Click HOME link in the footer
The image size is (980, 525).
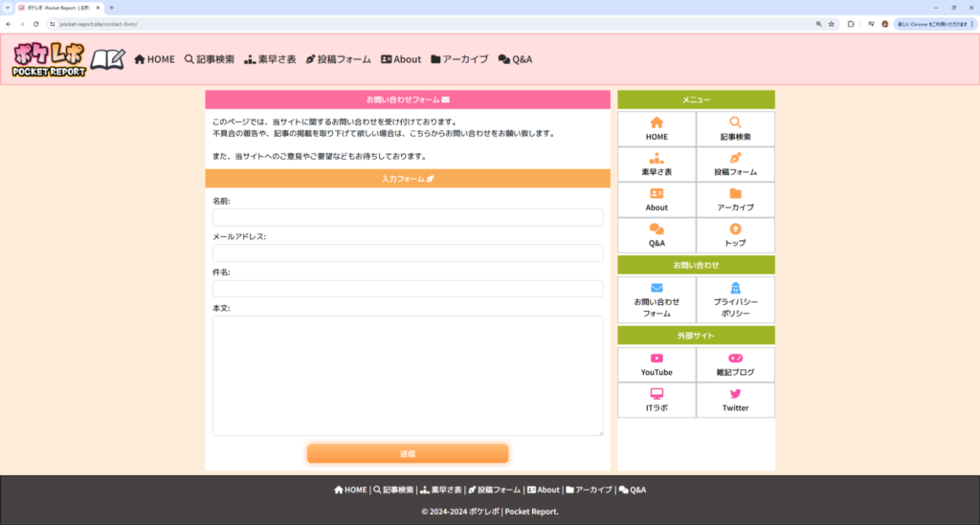click(350, 490)
